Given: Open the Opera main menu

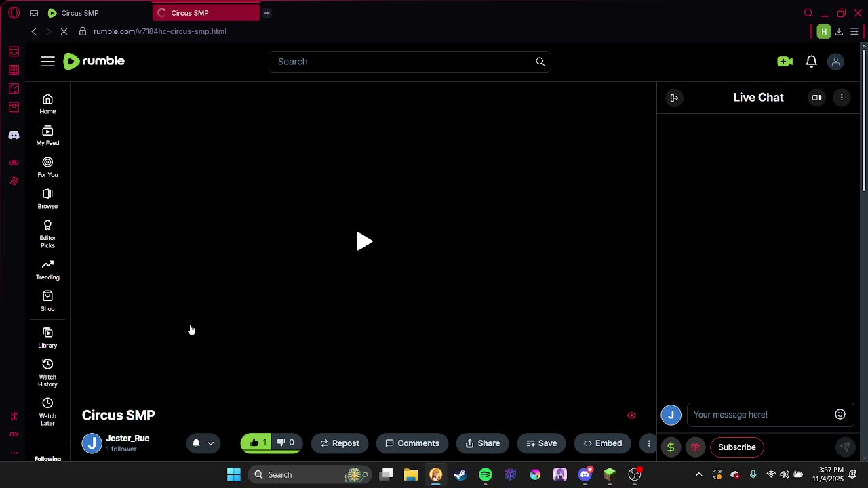Looking at the screenshot, I should coord(14,13).
